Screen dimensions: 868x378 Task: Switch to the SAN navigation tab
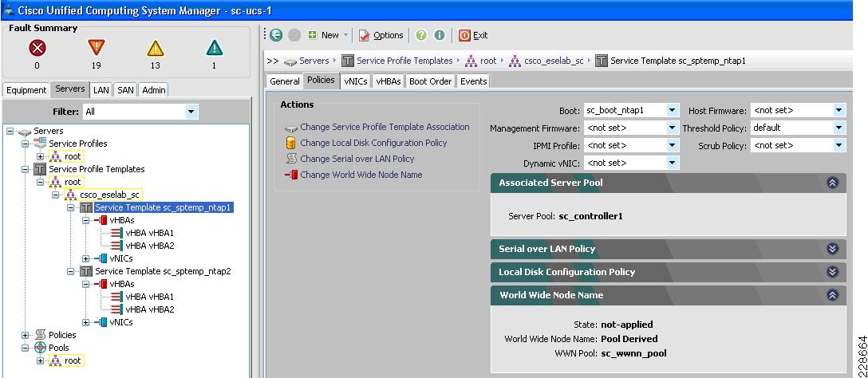point(126,89)
